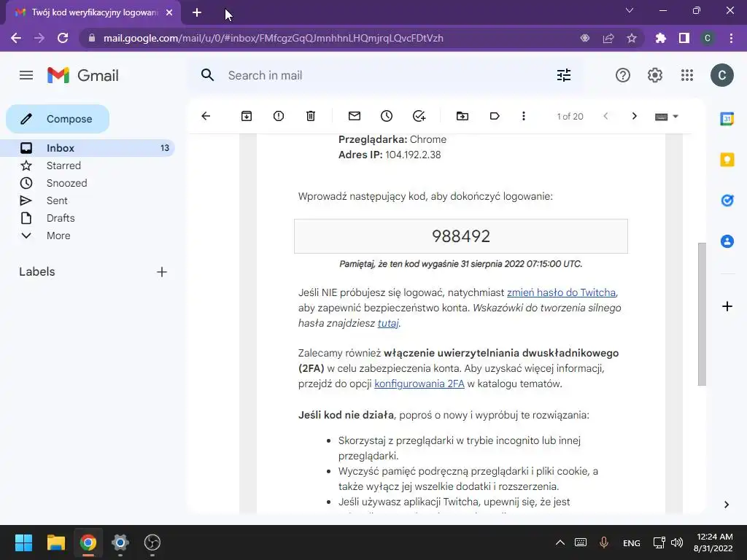Open Google Keep side panel
The height and width of the screenshot is (560, 747).
click(727, 160)
